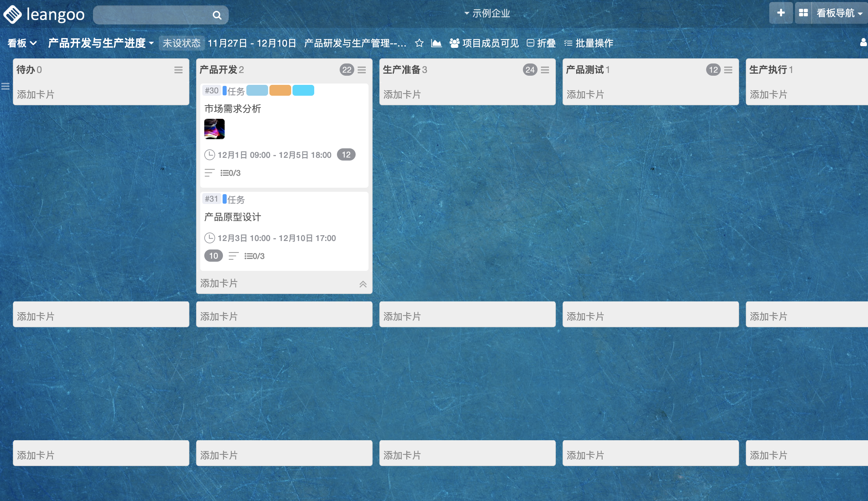Click the orange label on card #30

280,90
